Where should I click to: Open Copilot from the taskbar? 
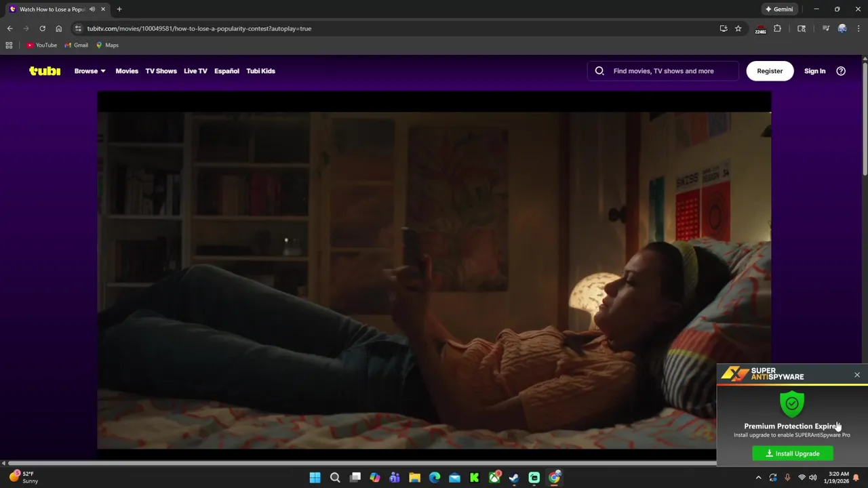[x=375, y=477]
